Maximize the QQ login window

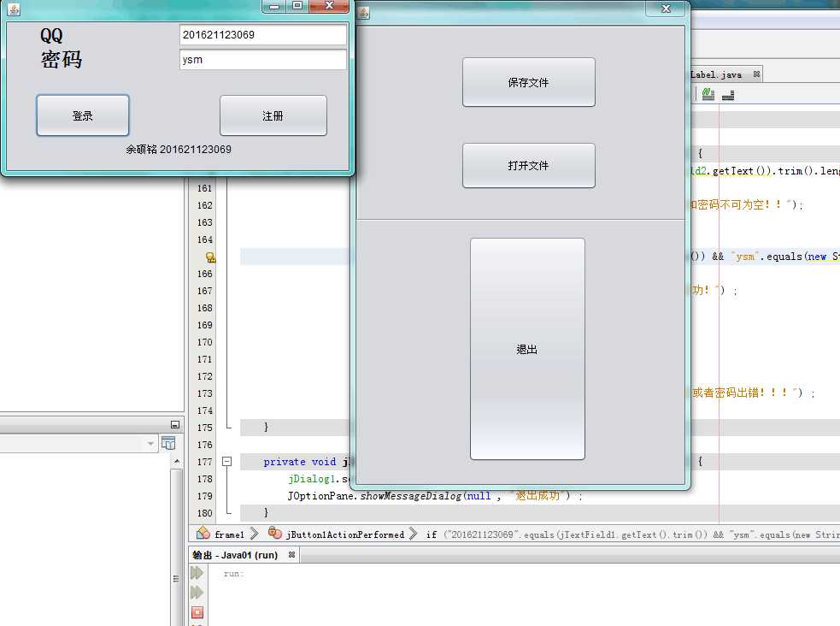click(x=298, y=6)
